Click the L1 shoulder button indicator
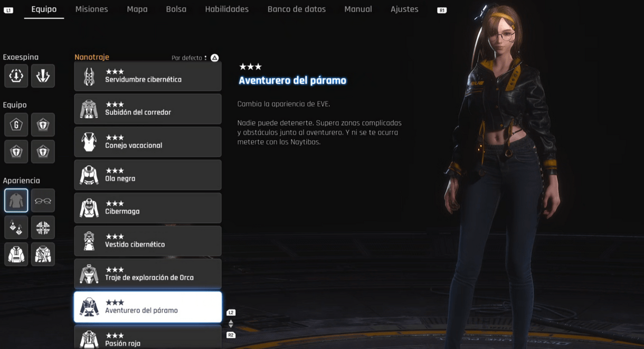Viewport: 644px width, 349px height. [8, 10]
